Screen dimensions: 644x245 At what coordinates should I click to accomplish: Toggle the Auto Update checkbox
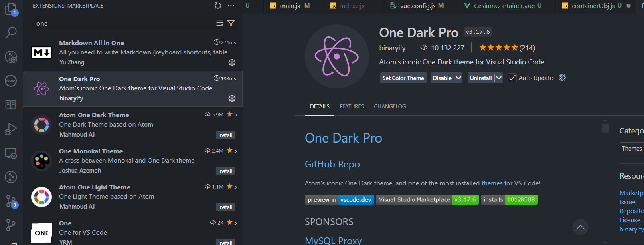[512, 78]
